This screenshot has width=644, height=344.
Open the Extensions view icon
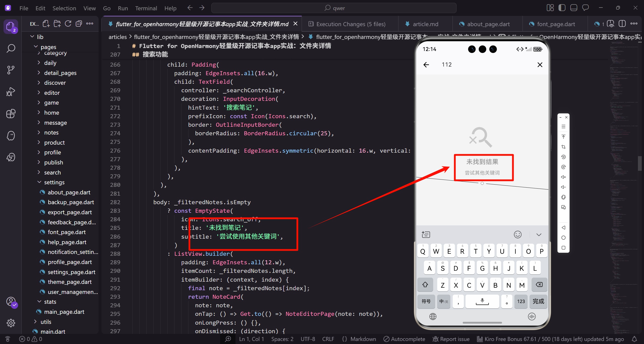tap(11, 114)
